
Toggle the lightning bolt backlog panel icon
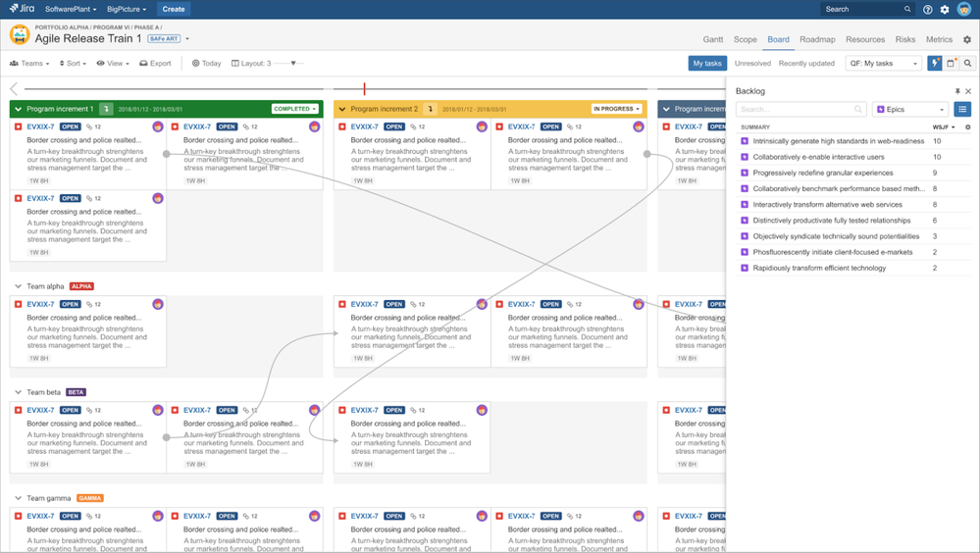[x=934, y=63]
